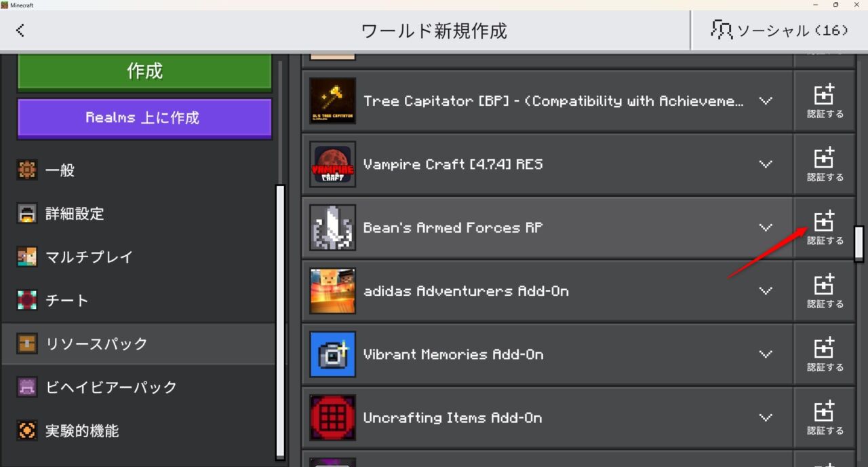Click the adidas Adventurers Add-On text

pos(466,291)
